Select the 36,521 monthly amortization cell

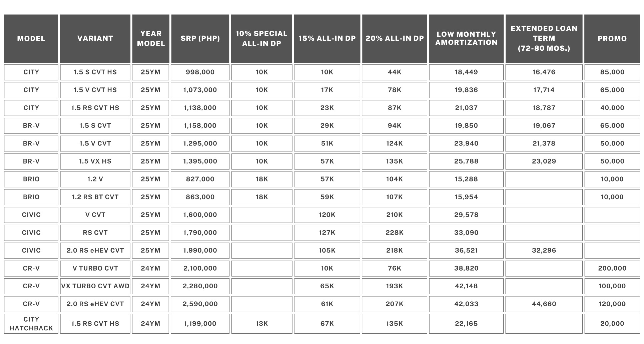pos(466,251)
